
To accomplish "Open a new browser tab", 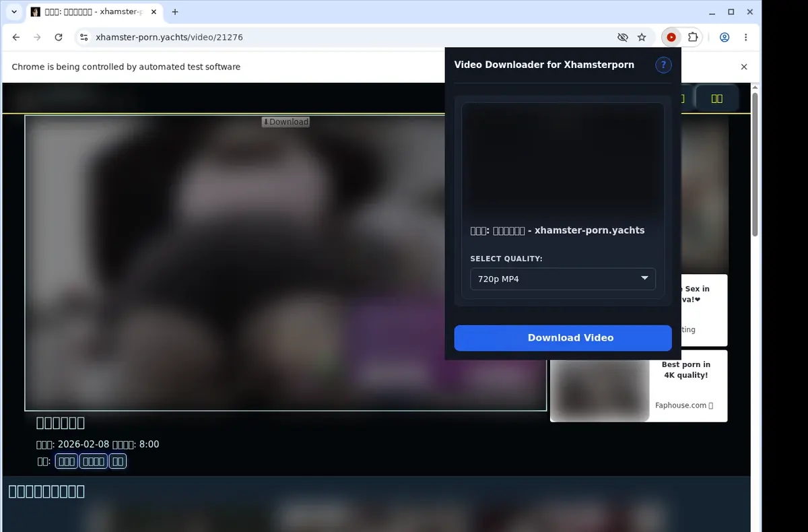I will coord(175,11).
